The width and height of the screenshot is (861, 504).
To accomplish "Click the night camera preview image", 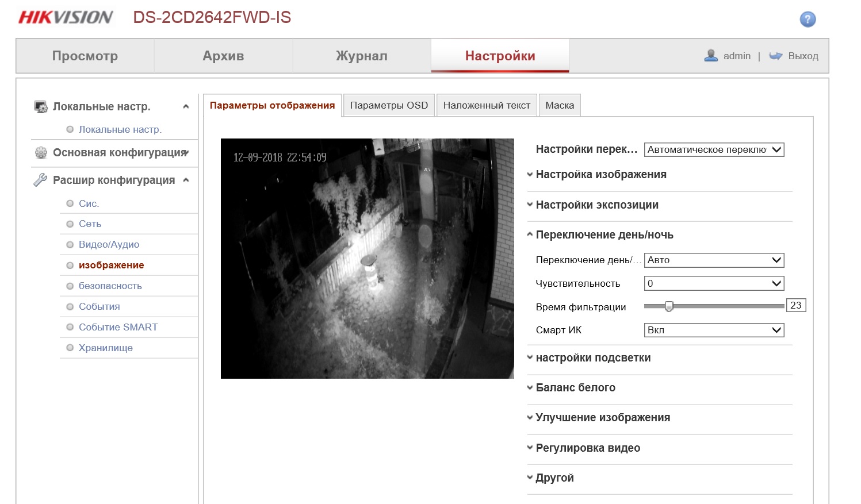I will 367,259.
